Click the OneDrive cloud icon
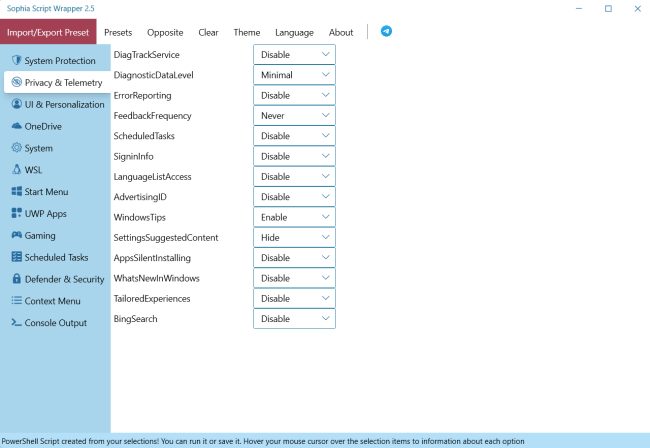Viewport: 650px width, 448px height. tap(17, 126)
